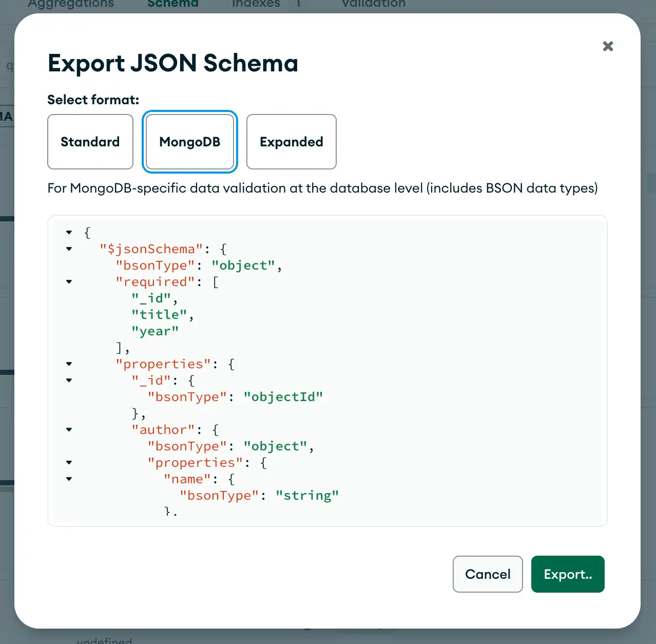Collapse the author's nested properties object

[x=69, y=462]
